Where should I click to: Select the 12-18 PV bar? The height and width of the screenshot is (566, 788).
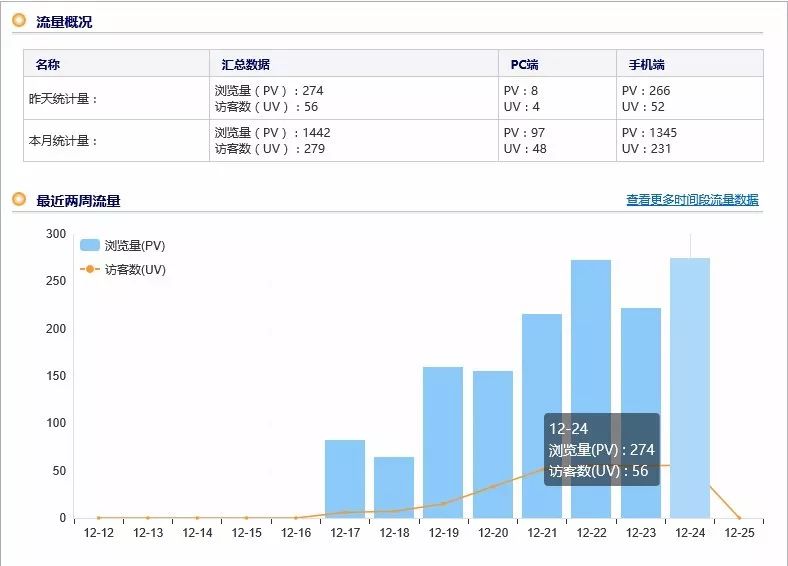[x=394, y=487]
